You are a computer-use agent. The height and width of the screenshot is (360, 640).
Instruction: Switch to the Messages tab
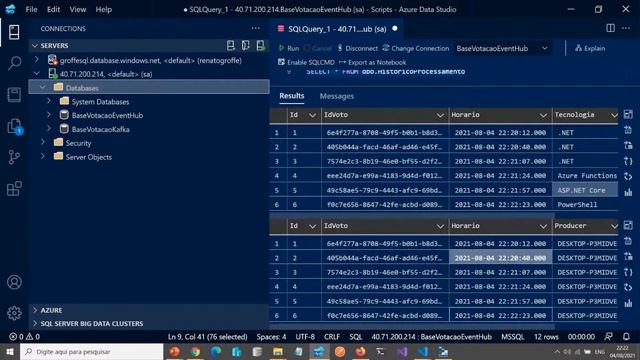click(x=337, y=96)
